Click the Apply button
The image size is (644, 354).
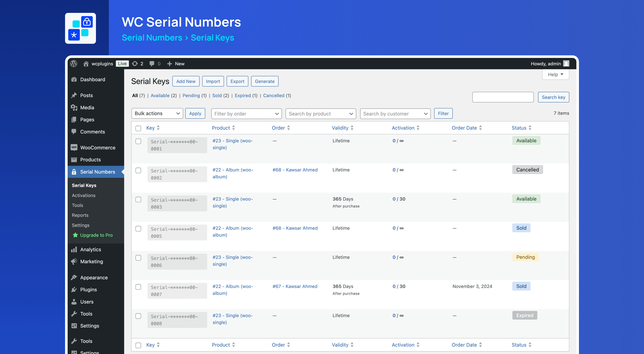tap(195, 113)
